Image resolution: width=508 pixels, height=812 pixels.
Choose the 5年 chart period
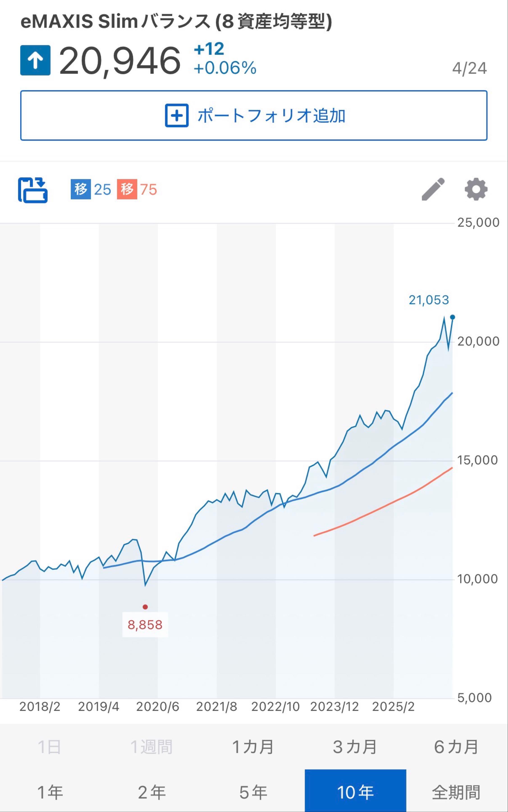[x=253, y=792]
